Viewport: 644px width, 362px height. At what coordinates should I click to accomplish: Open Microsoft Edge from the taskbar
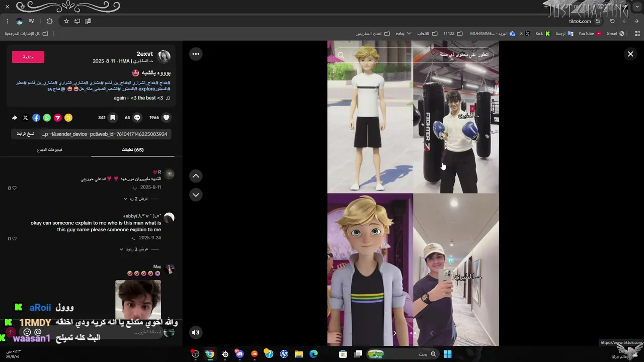[313, 354]
